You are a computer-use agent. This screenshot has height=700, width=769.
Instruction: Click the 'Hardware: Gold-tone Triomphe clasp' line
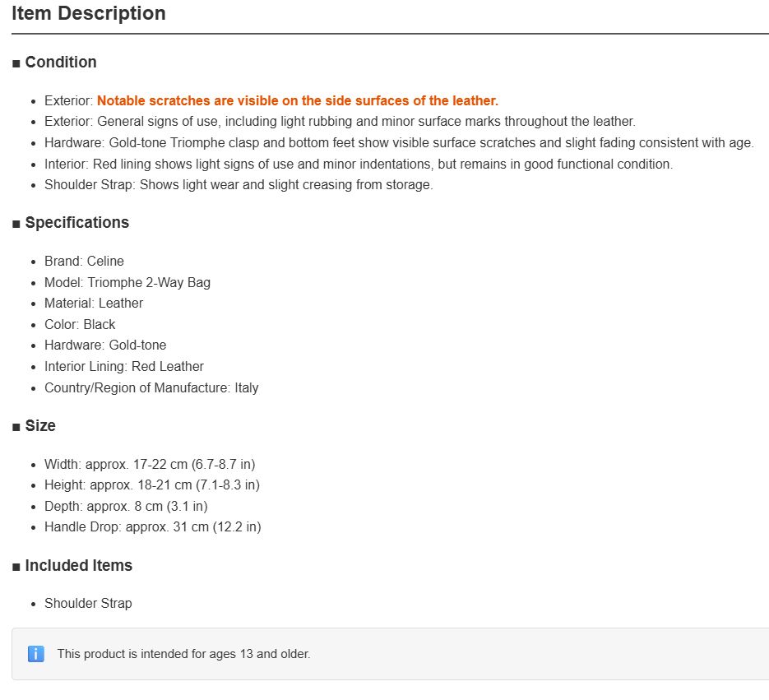tap(399, 143)
